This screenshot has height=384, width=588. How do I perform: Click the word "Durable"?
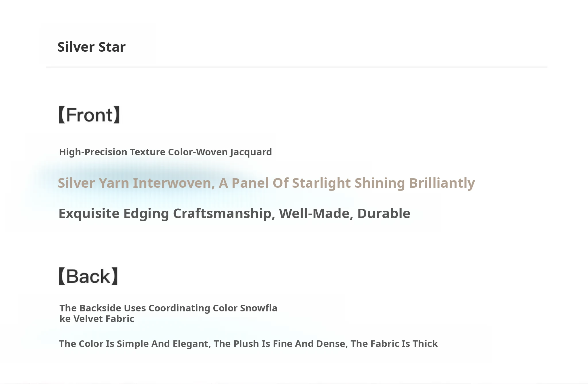pyautogui.click(x=384, y=214)
